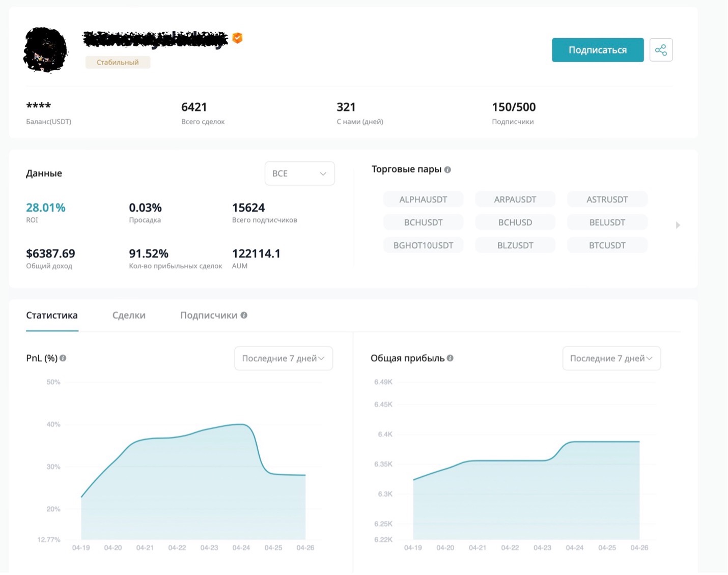Click info icon beside Подписчики tab
728x575 pixels.
(x=244, y=315)
